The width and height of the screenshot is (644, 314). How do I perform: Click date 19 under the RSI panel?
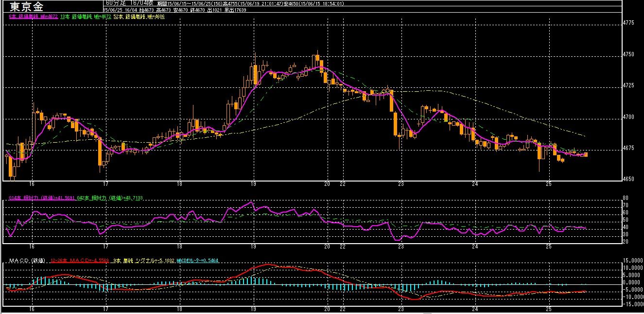point(254,247)
